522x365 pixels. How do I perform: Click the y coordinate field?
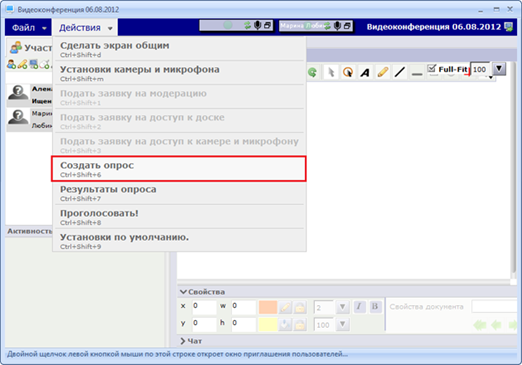(204, 324)
